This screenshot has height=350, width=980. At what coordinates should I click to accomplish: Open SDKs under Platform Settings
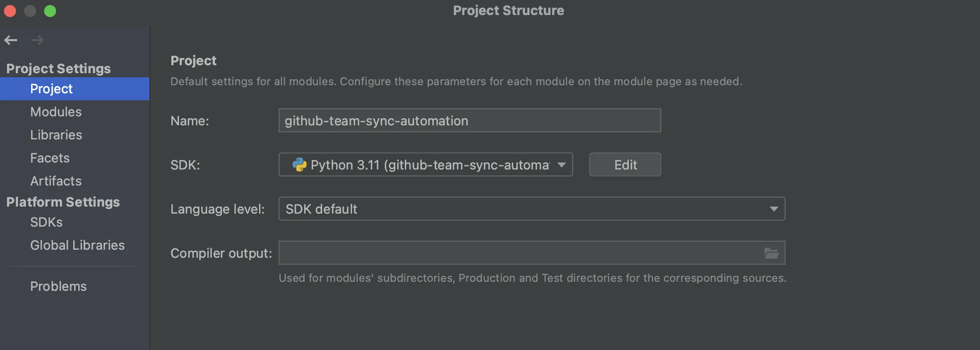point(46,222)
